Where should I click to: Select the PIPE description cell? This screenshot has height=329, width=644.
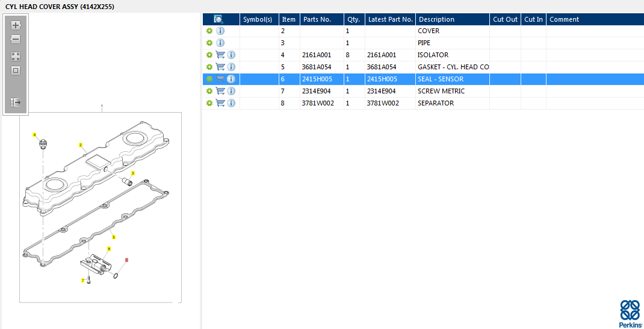click(453, 43)
